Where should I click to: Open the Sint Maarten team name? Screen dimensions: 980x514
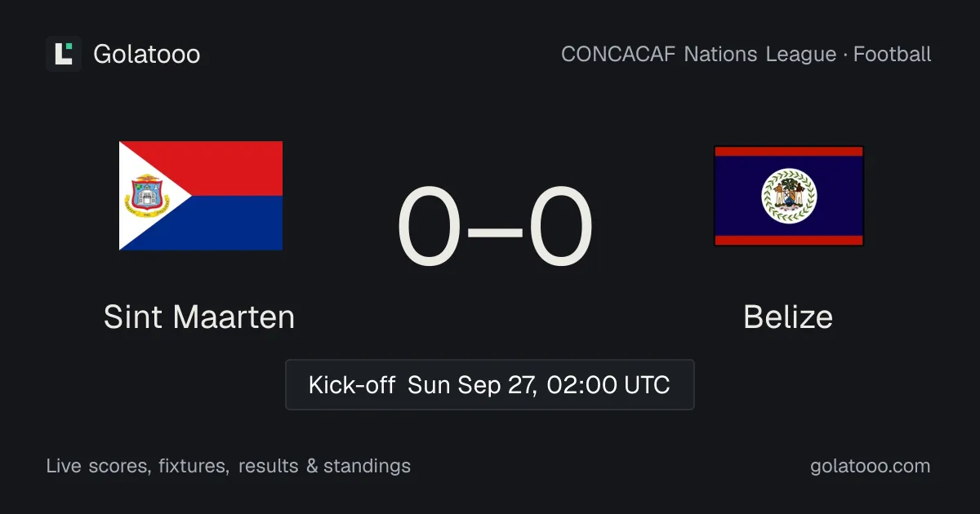[199, 317]
